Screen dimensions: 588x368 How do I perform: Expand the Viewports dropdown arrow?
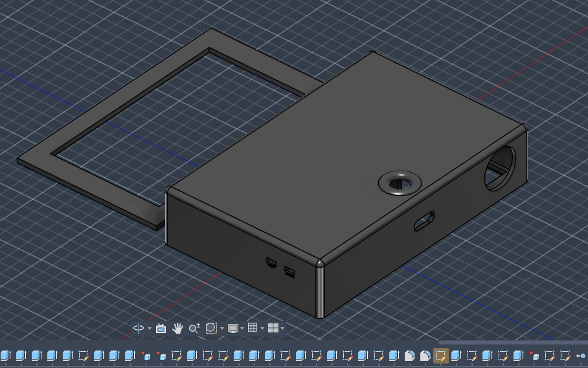pos(282,329)
